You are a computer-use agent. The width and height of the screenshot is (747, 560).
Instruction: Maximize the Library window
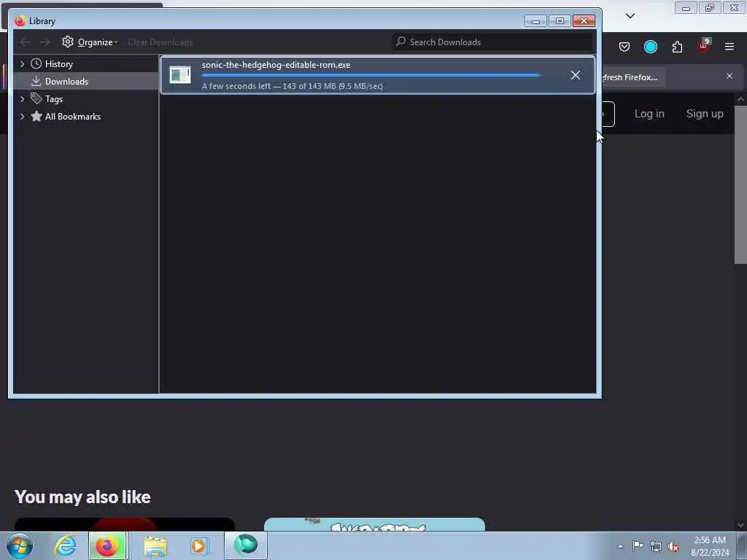click(560, 21)
